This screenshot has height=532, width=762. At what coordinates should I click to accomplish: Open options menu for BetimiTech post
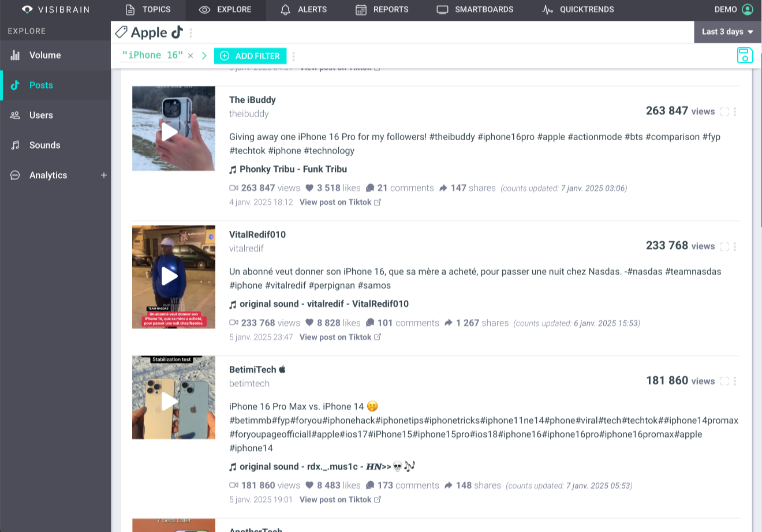pyautogui.click(x=735, y=381)
